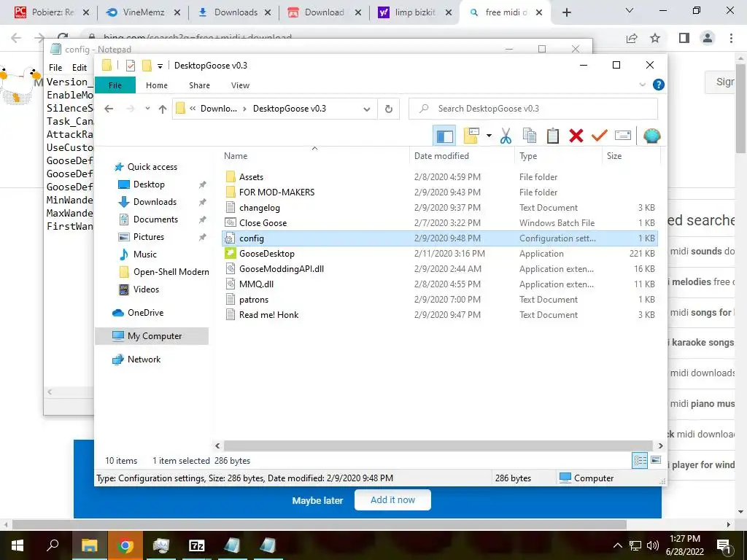Click the Cut scissors toolbar icon
Image resolution: width=747 pixels, height=560 pixels.
coord(506,136)
